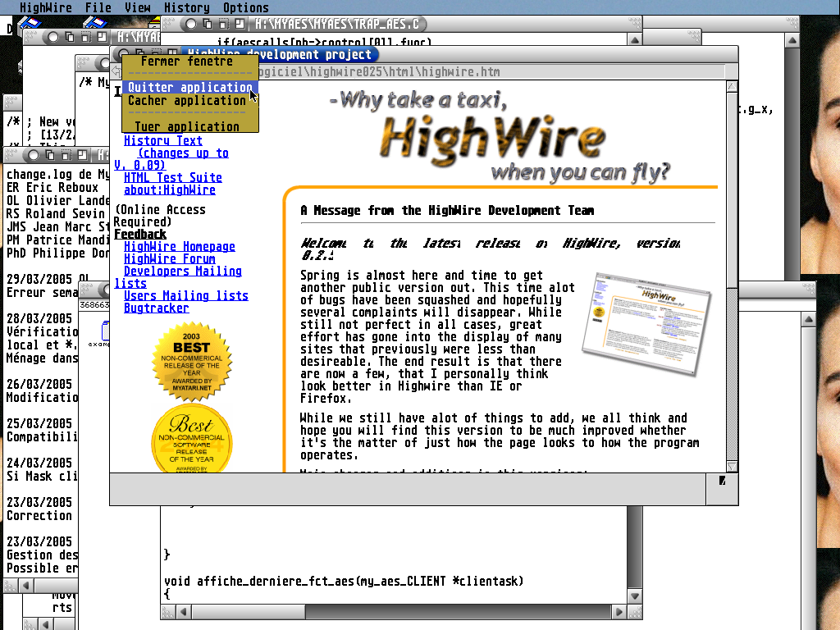Click 'void affiche_derniere_fct_aes' code line

point(344,582)
